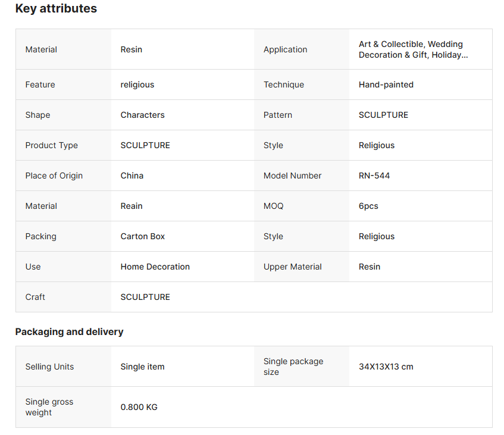Viewport: 504px width, 435px height.
Task: Click the religious feature value
Action: 137,85
